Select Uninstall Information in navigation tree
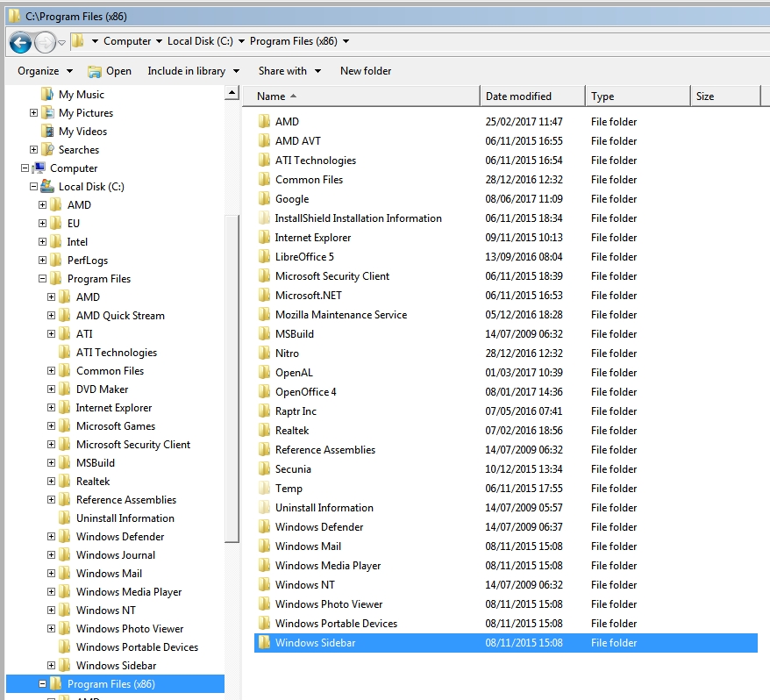Screen dimensions: 770x700 tap(125, 518)
